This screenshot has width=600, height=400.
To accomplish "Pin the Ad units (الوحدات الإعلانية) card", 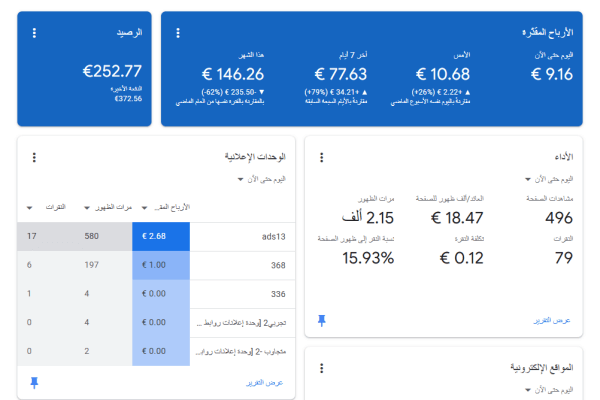I will pyautogui.click(x=35, y=382).
